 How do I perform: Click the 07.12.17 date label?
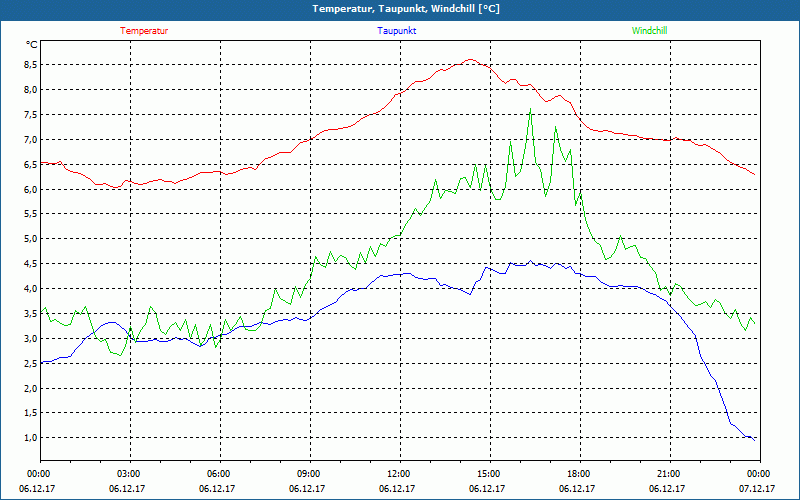coord(757,488)
